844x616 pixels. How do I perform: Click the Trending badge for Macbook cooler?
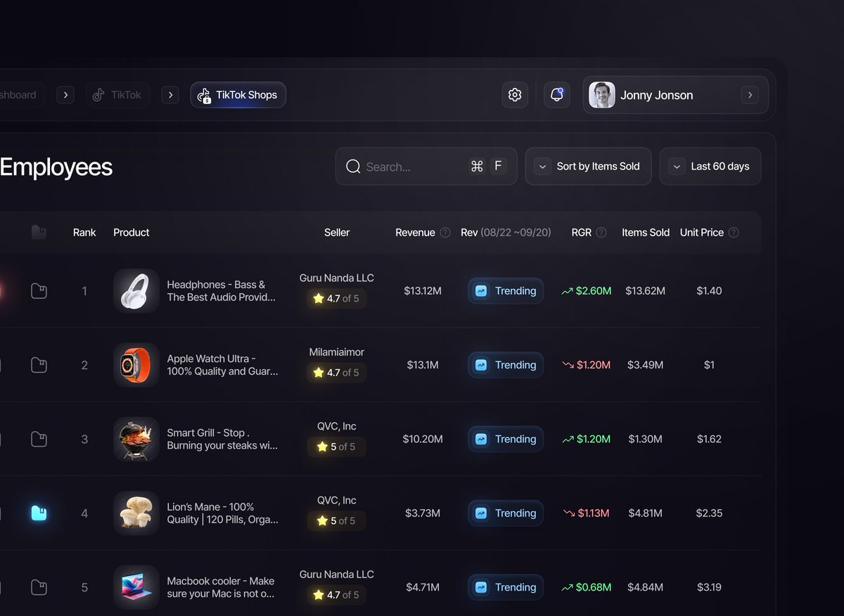(506, 587)
